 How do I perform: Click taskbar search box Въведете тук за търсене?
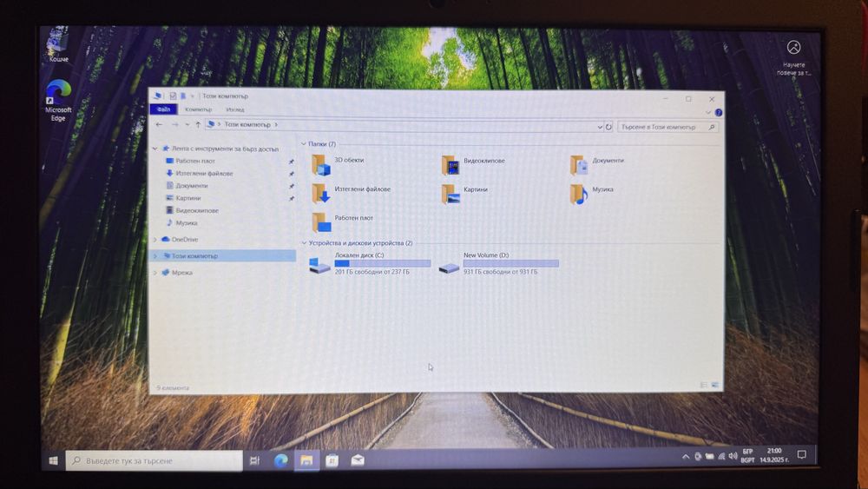tap(155, 460)
